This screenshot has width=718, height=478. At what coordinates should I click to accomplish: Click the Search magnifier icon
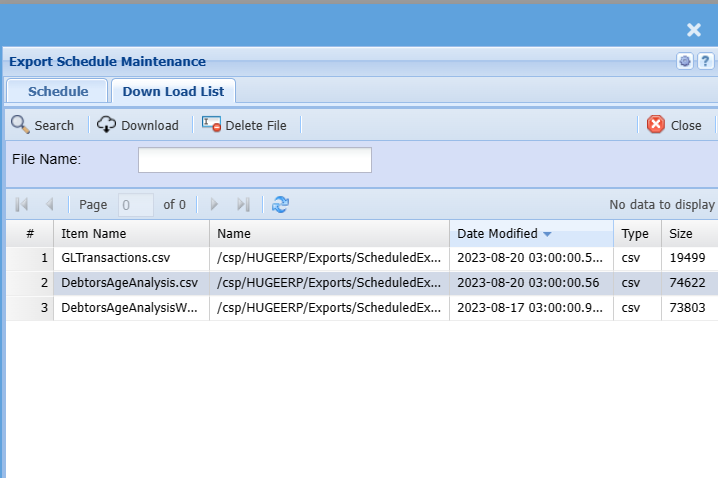click(x=20, y=125)
